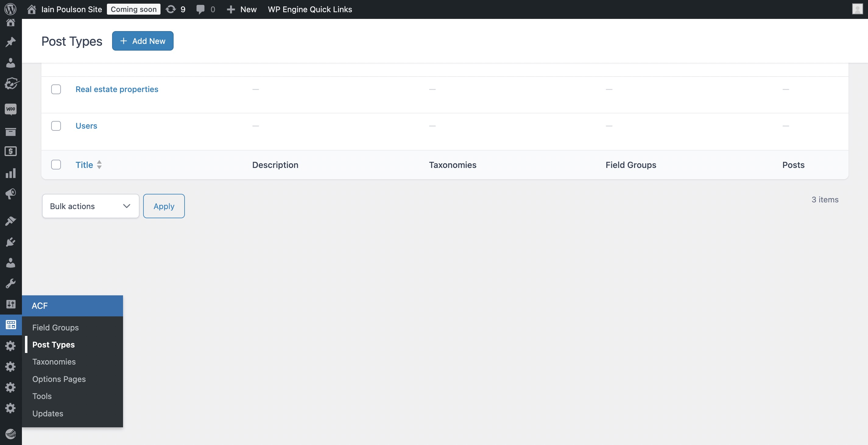Viewport: 868px width, 445px height.
Task: Open the Users post type link
Action: [86, 126]
